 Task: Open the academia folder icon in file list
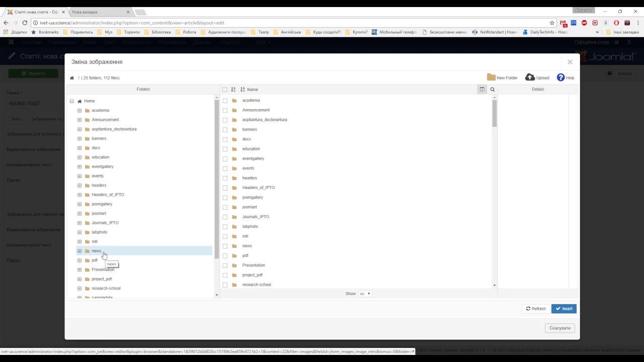(x=234, y=101)
